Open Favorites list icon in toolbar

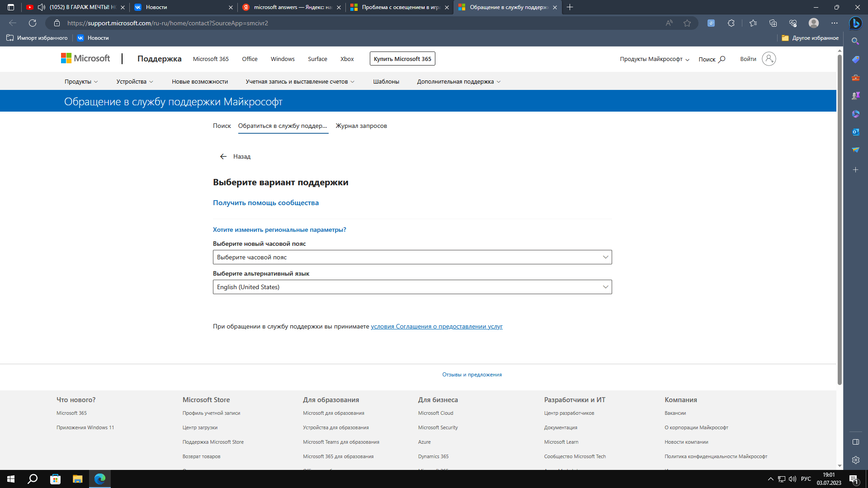753,23
